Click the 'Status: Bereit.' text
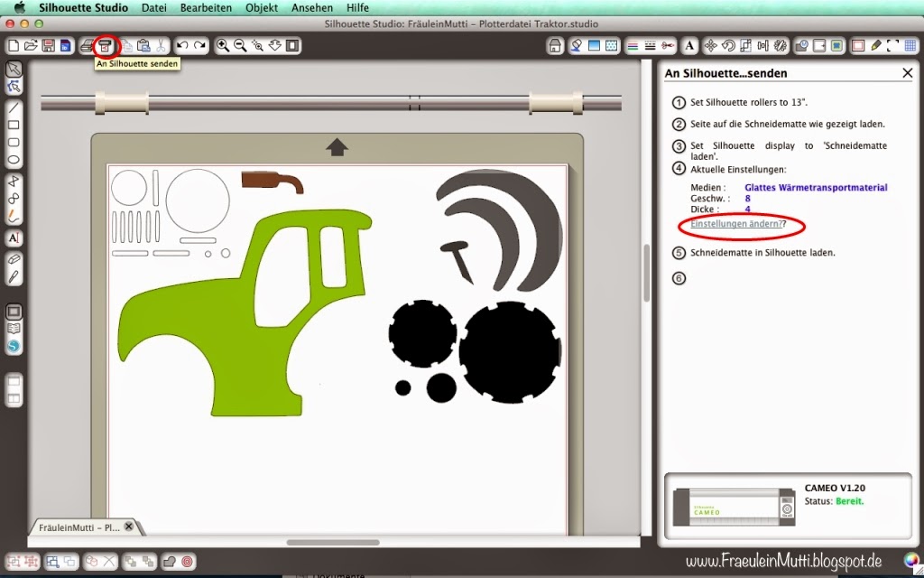 point(834,501)
